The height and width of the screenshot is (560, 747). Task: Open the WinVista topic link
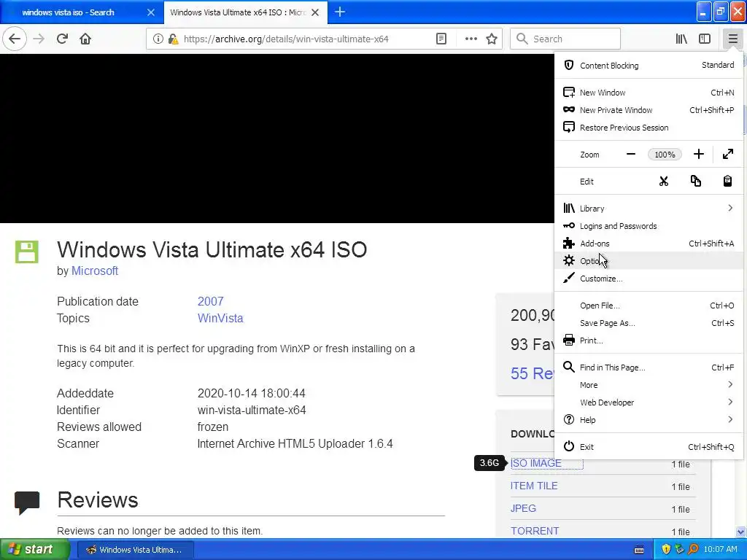click(x=220, y=318)
